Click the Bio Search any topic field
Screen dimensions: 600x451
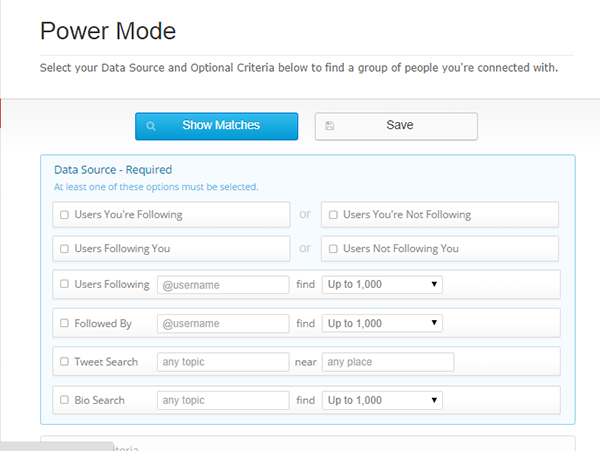click(222, 401)
